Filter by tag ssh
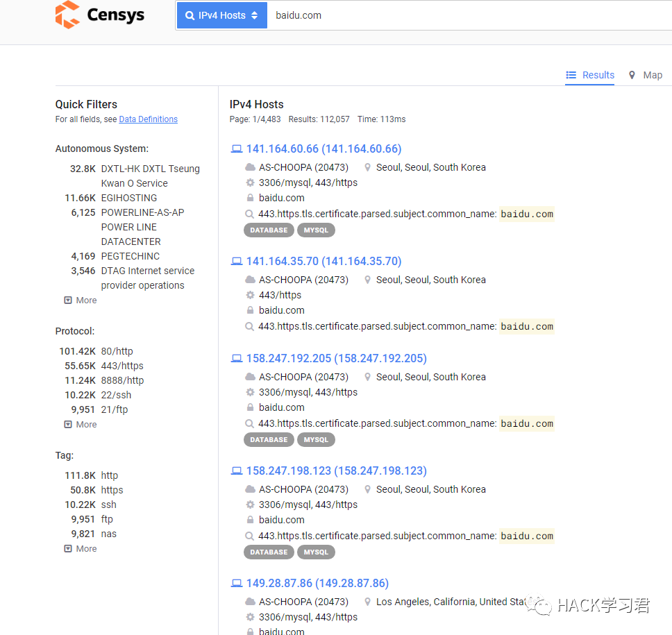The image size is (672, 635). (108, 505)
